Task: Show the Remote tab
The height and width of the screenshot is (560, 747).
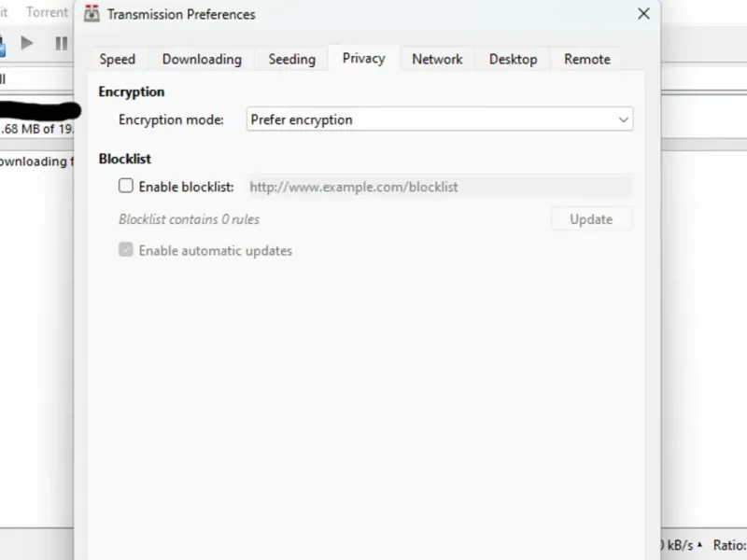Action: [587, 59]
